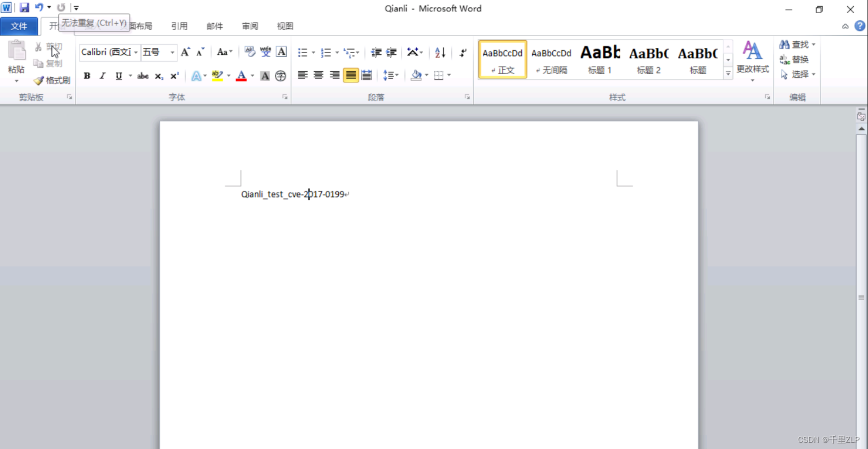Switch to the 审阅 Review tab
Viewport: 868px width, 449px height.
click(250, 26)
